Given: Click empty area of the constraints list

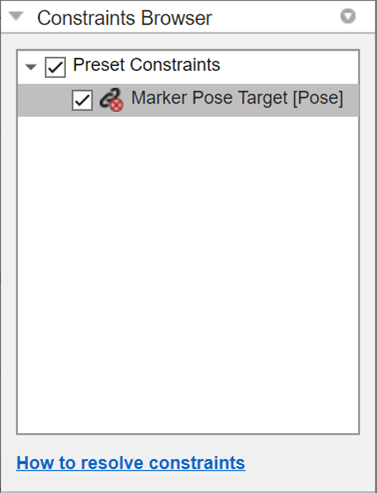Looking at the screenshot, I should coord(188,273).
